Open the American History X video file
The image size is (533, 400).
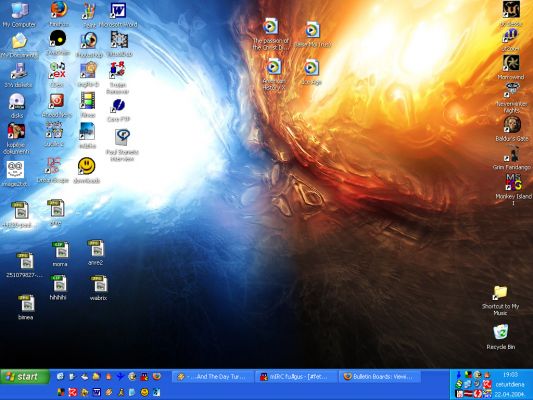(x=273, y=67)
